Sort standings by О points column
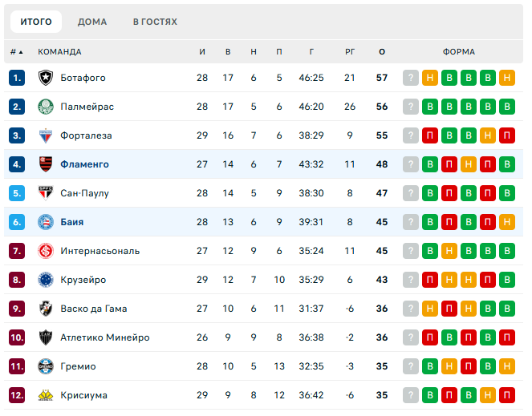This screenshot has height=416, width=532. point(382,52)
